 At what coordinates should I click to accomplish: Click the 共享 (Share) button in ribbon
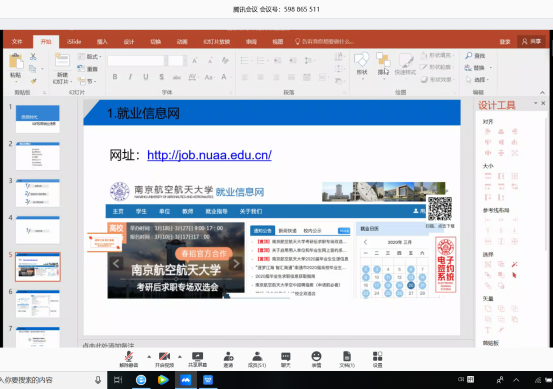click(531, 42)
